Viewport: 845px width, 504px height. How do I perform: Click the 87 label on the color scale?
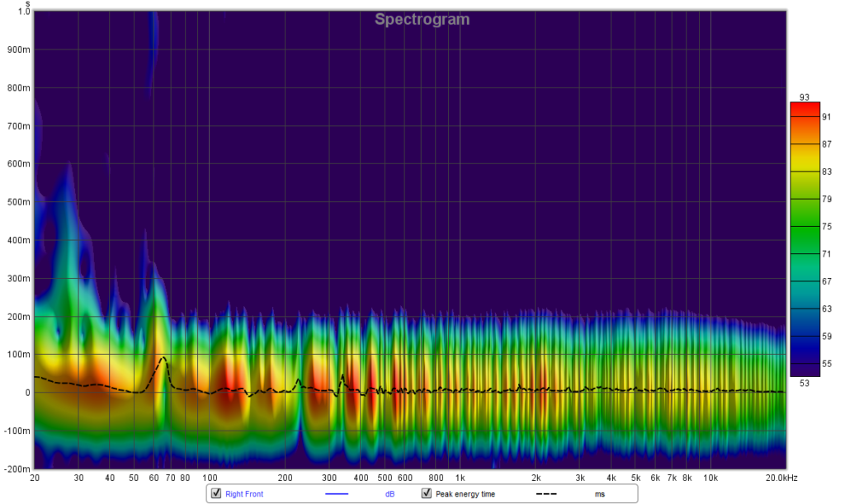[x=827, y=144]
